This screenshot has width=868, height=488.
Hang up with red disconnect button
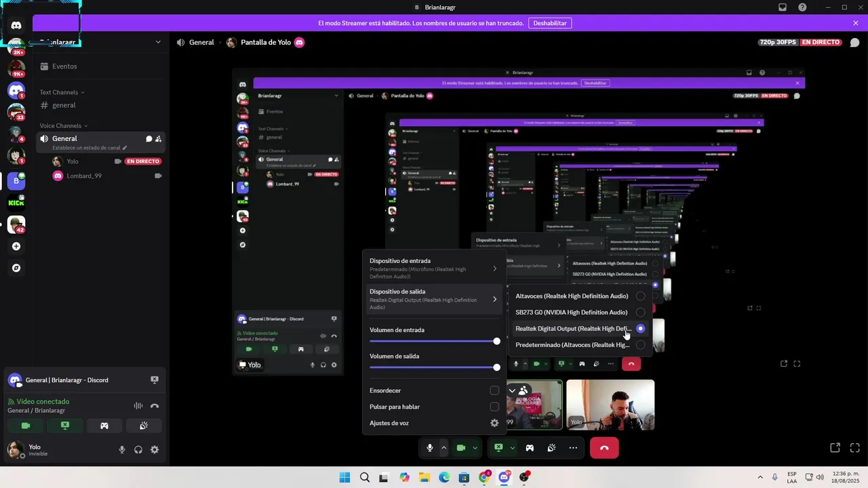604,448
